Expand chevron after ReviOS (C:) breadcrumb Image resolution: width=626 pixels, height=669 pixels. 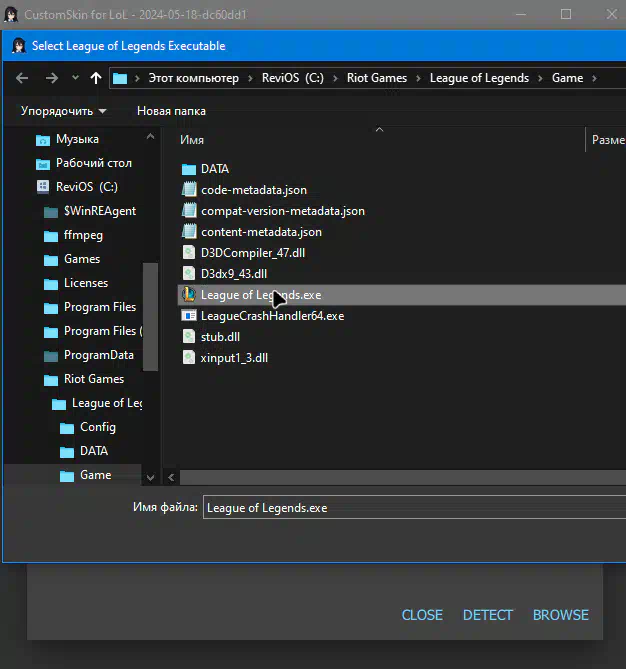(335, 78)
